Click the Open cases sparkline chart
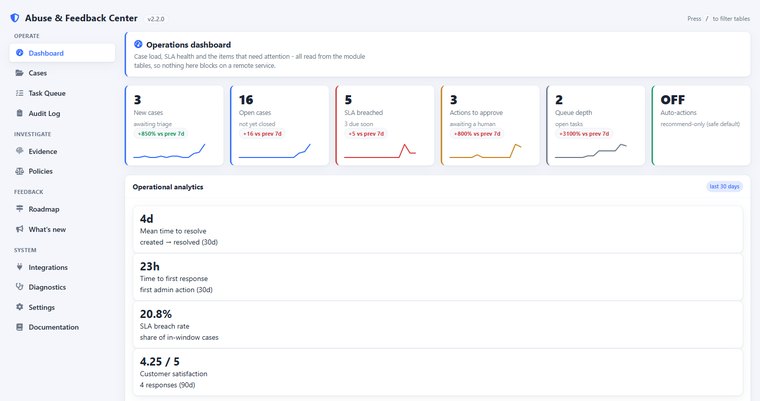The height and width of the screenshot is (401, 760). point(275,151)
